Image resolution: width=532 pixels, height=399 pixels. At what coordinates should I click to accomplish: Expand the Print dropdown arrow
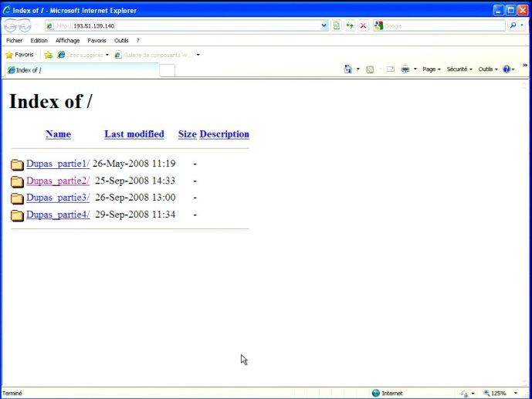tap(415, 69)
